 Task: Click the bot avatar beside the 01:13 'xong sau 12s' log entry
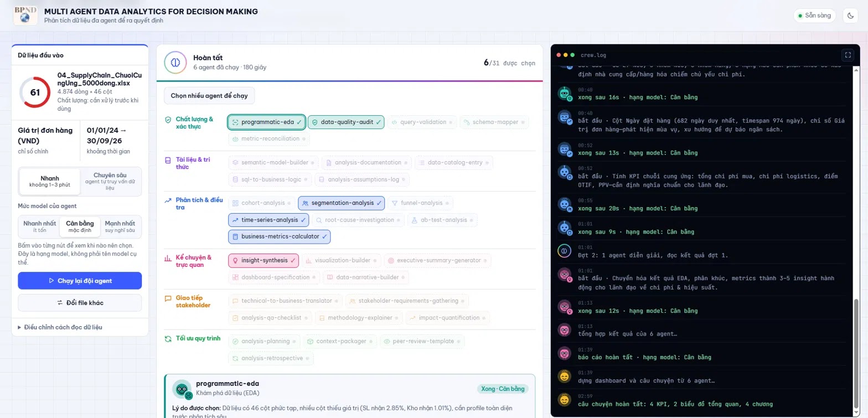click(564, 307)
